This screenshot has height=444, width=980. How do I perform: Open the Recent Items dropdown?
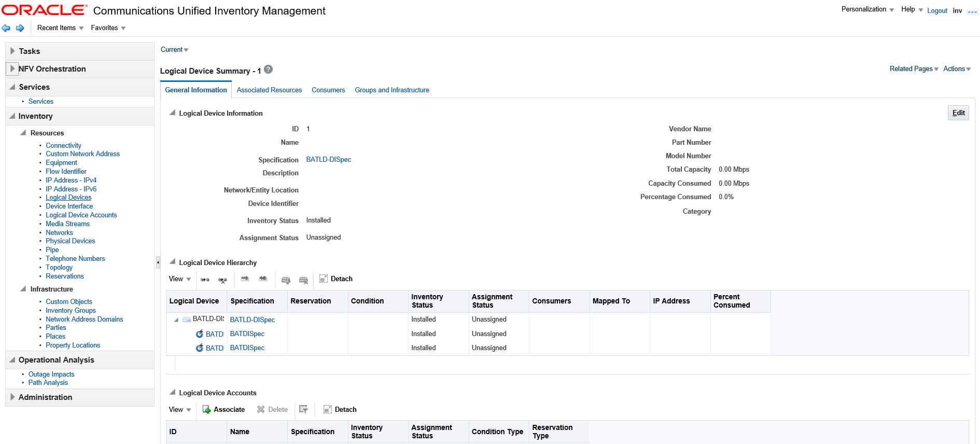(x=60, y=28)
